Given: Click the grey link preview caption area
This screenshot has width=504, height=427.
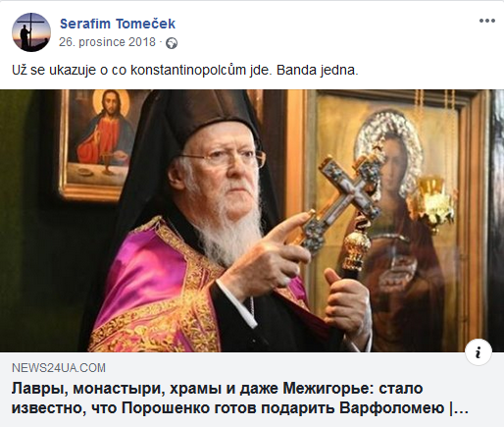Looking at the screenshot, I should coord(252,390).
